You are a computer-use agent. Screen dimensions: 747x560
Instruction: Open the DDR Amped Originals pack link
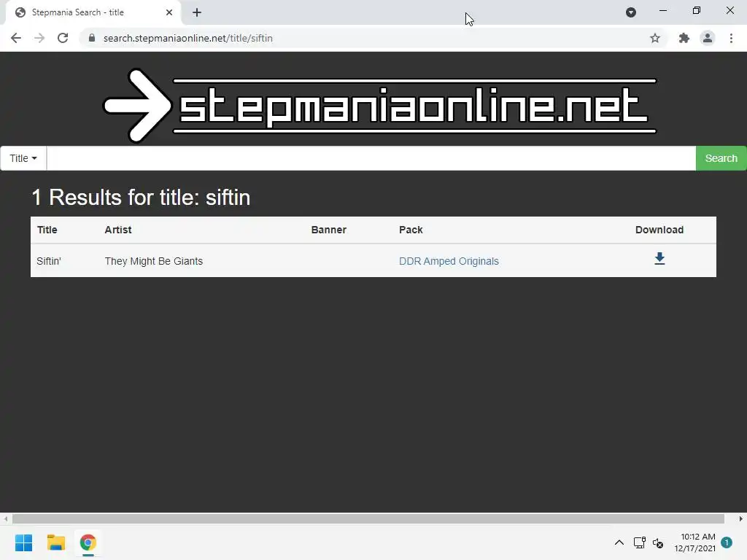[x=449, y=261]
